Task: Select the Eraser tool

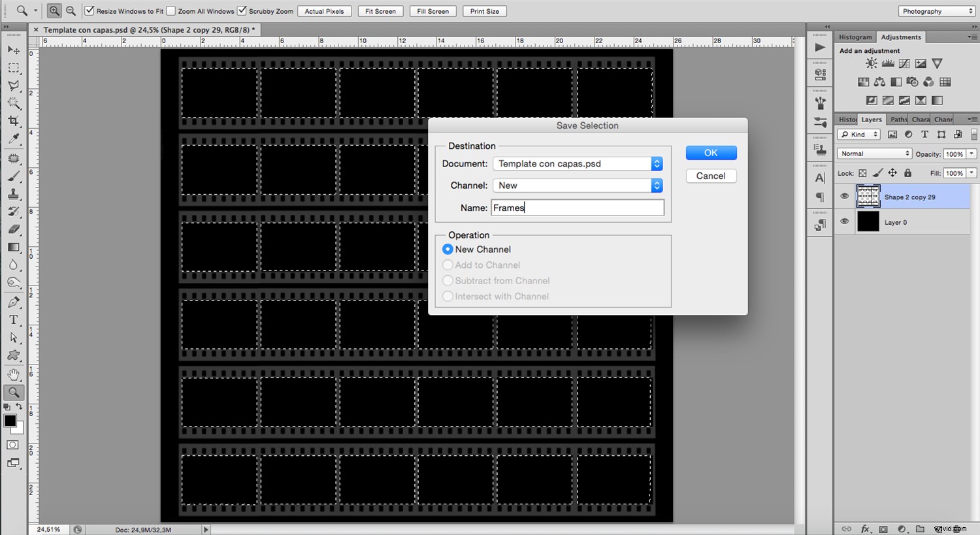Action: (x=13, y=229)
